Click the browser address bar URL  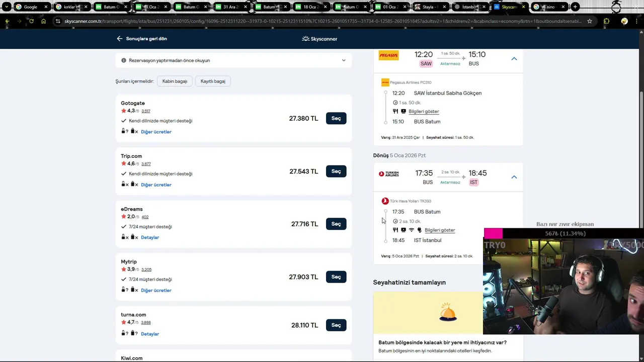click(322, 21)
